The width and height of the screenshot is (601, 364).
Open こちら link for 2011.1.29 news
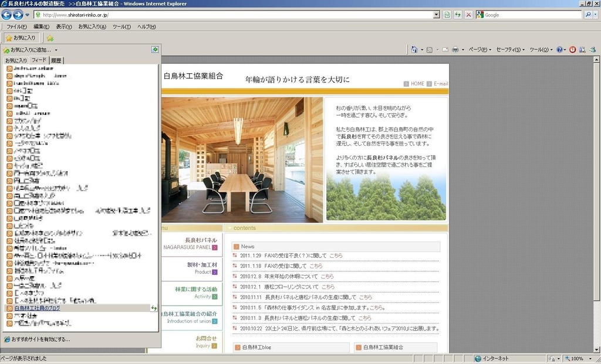(x=336, y=256)
